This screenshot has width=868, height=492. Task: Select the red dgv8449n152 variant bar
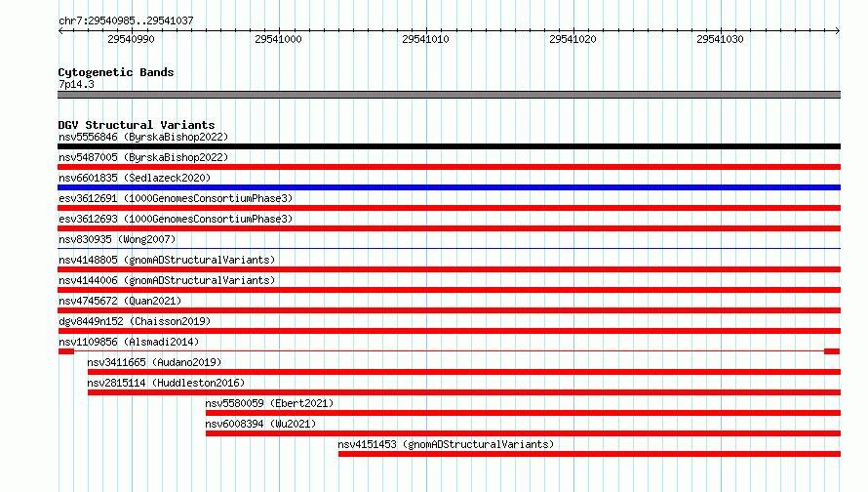pyautogui.click(x=449, y=331)
